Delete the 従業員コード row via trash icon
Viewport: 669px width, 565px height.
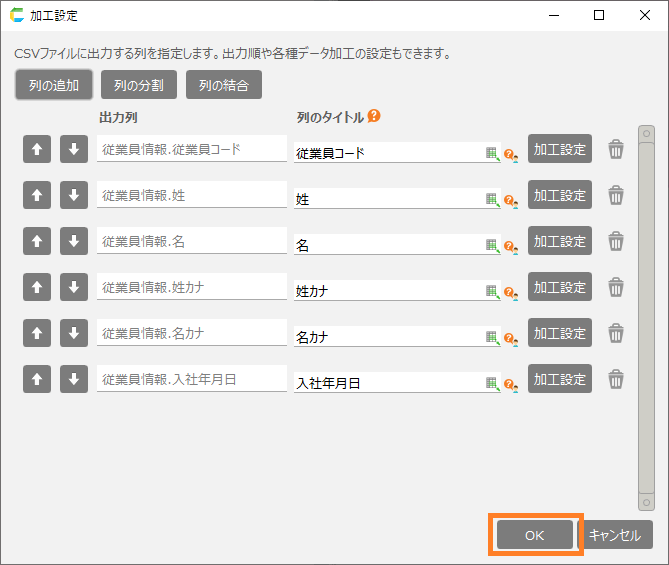tap(616, 150)
